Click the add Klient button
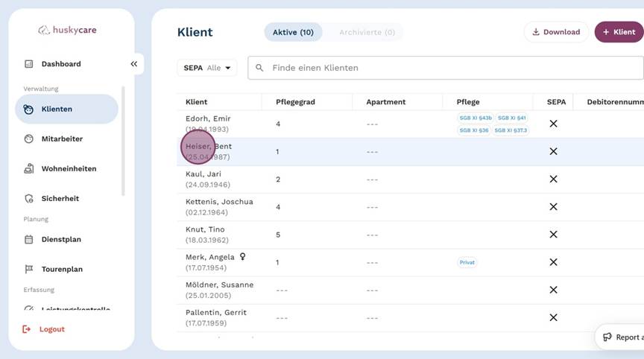The width and height of the screenshot is (644, 359). click(619, 32)
